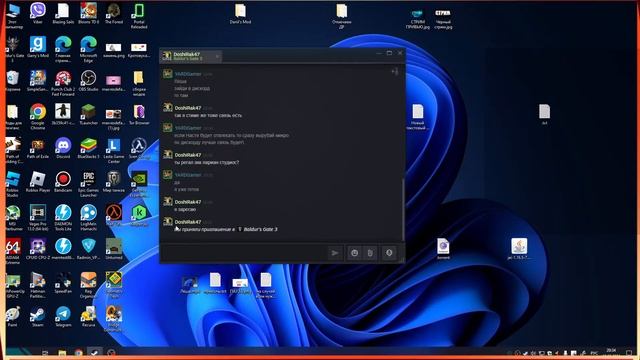The width and height of the screenshot is (640, 360).
Task: Open the Paint shortcut
Action: coord(13,317)
